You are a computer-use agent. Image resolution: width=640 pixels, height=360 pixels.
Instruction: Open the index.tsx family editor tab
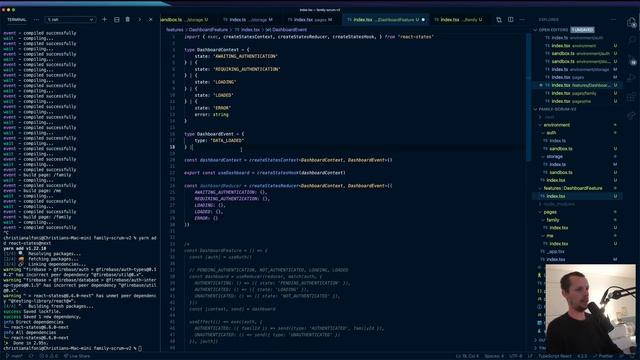(459, 20)
